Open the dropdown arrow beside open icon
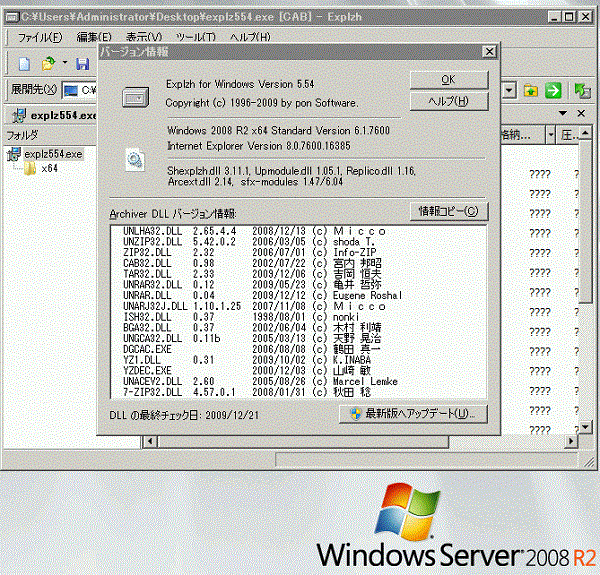The height and width of the screenshot is (575, 600). pos(65,62)
